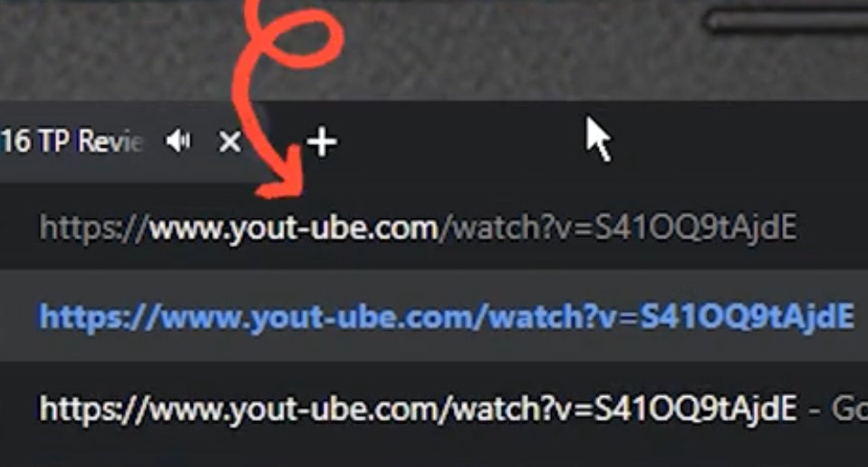Mute the tab's audio speaker icon
This screenshot has width=868, height=467.
tap(178, 141)
